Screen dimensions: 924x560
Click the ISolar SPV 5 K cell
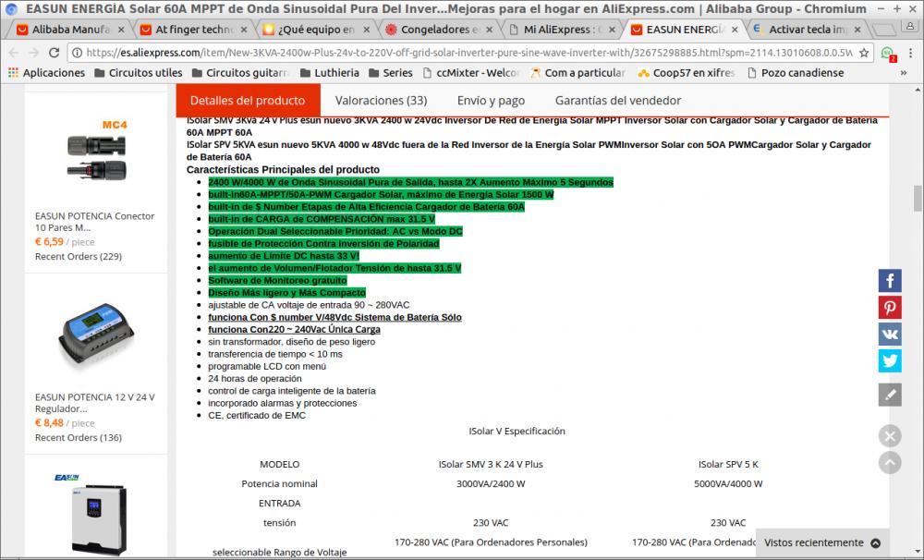point(728,465)
